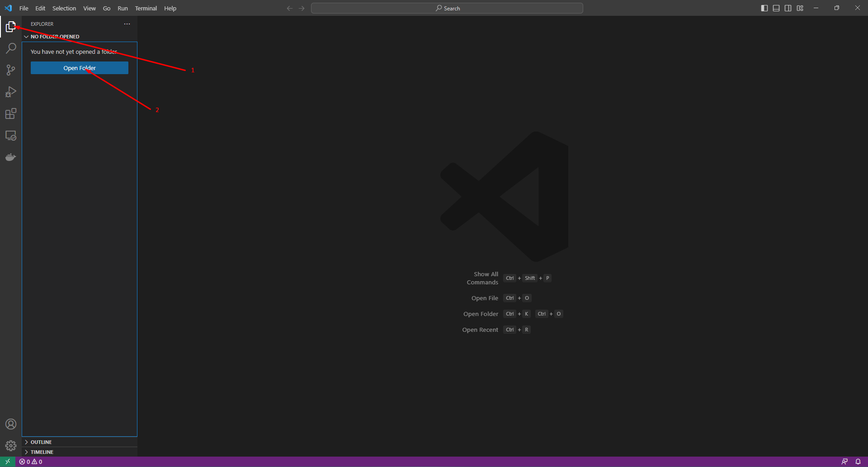Show errors and warnings count in status bar
Screen dimensions: 868x467
click(x=31, y=462)
